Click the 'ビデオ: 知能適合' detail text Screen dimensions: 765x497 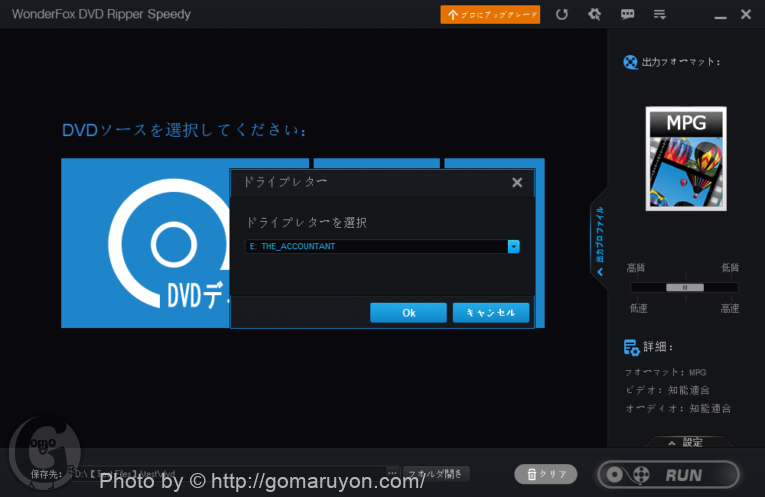(x=667, y=390)
